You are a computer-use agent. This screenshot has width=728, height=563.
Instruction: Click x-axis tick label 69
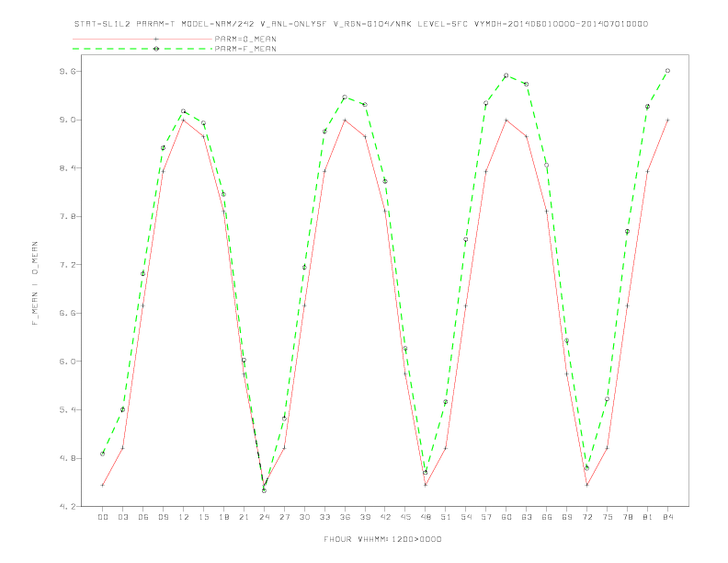point(567,517)
